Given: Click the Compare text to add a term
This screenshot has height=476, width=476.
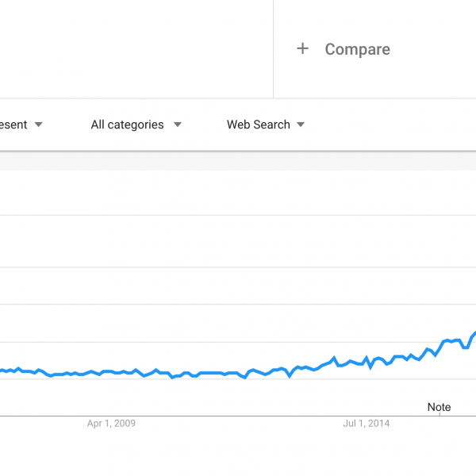Looking at the screenshot, I should (x=357, y=49).
